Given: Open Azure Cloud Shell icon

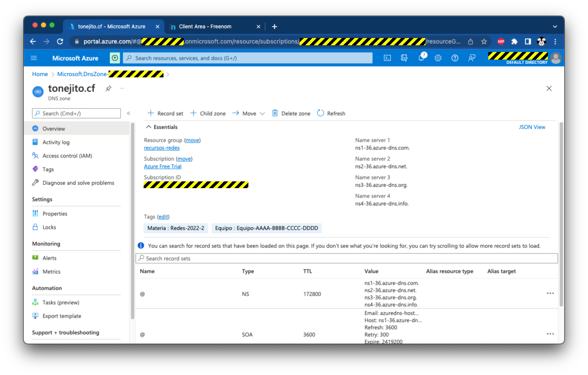Looking at the screenshot, I should (x=387, y=58).
